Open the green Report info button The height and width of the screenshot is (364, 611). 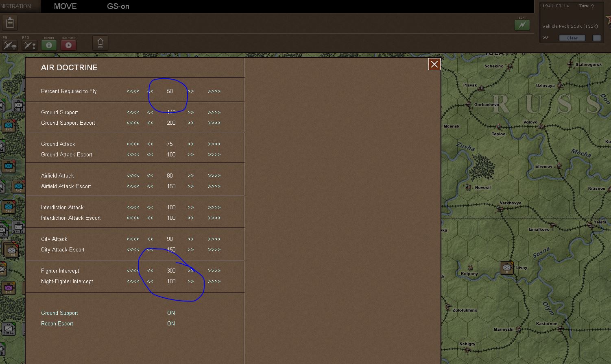point(49,45)
